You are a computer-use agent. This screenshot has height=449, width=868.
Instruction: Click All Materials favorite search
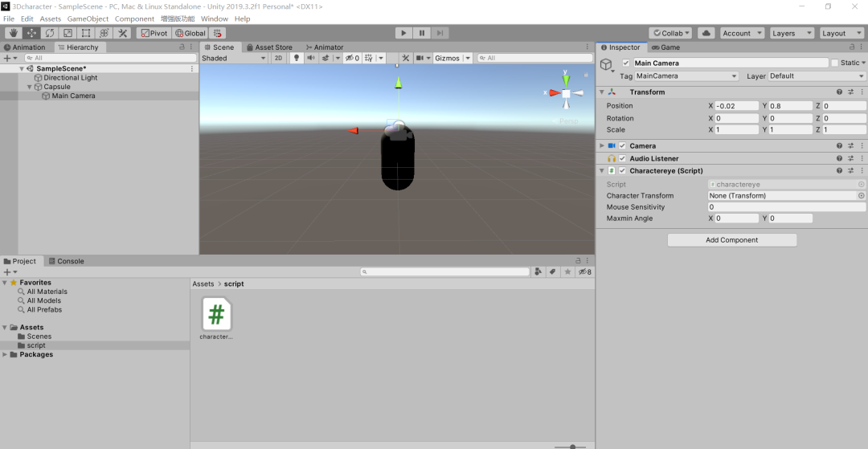tap(47, 292)
